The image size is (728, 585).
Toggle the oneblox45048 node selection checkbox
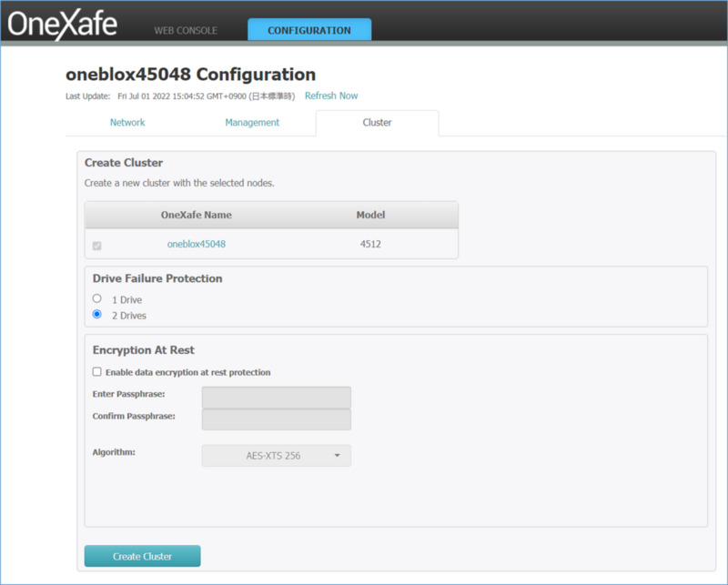[x=97, y=245]
